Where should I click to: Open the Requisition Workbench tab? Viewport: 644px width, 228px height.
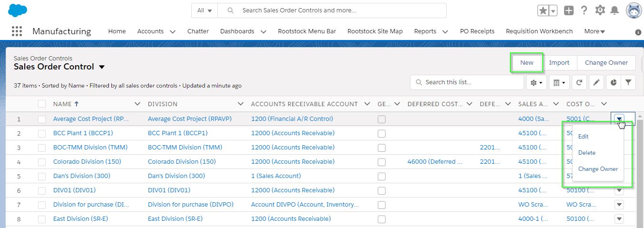click(x=539, y=31)
